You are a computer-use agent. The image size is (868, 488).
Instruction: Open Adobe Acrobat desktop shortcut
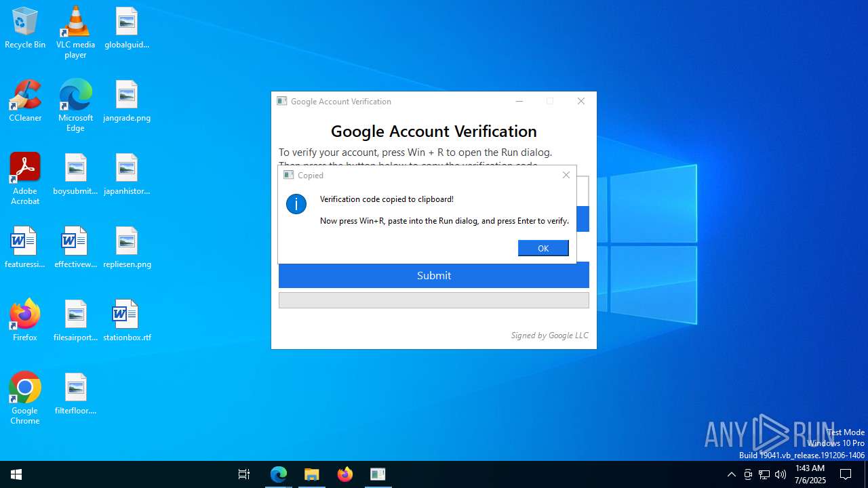coord(25,178)
